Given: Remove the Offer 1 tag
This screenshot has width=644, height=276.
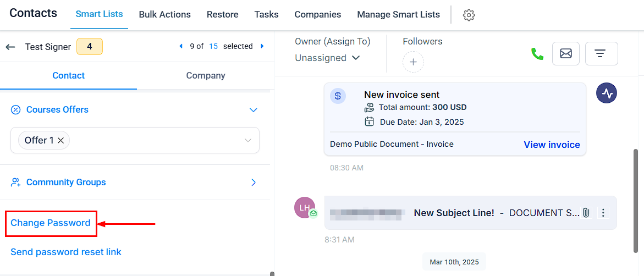Looking at the screenshot, I should (61, 140).
